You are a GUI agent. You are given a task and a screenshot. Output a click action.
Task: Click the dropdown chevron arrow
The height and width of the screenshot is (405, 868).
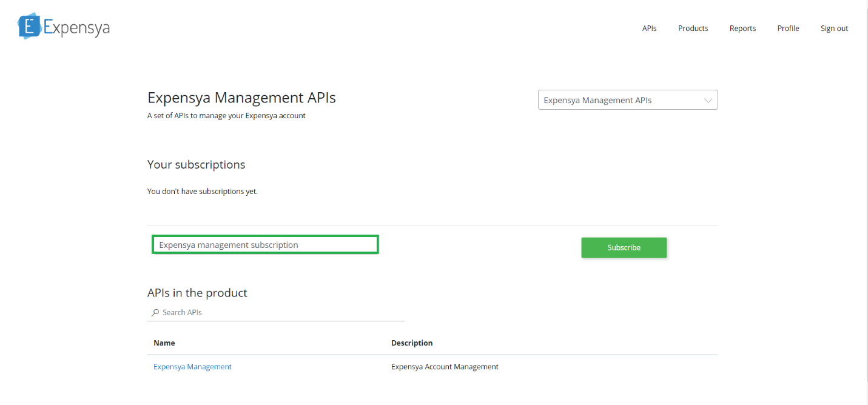tap(708, 101)
